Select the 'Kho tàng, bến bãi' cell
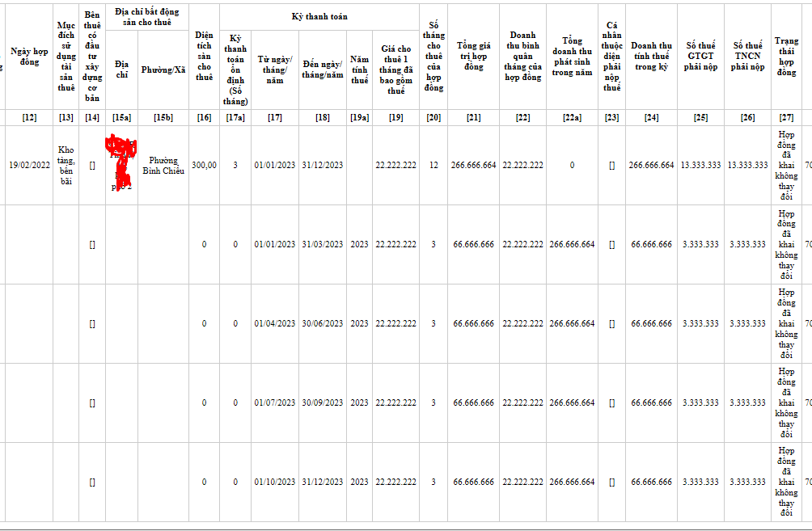Image resolution: width=812 pixels, height=531 pixels. click(66, 165)
